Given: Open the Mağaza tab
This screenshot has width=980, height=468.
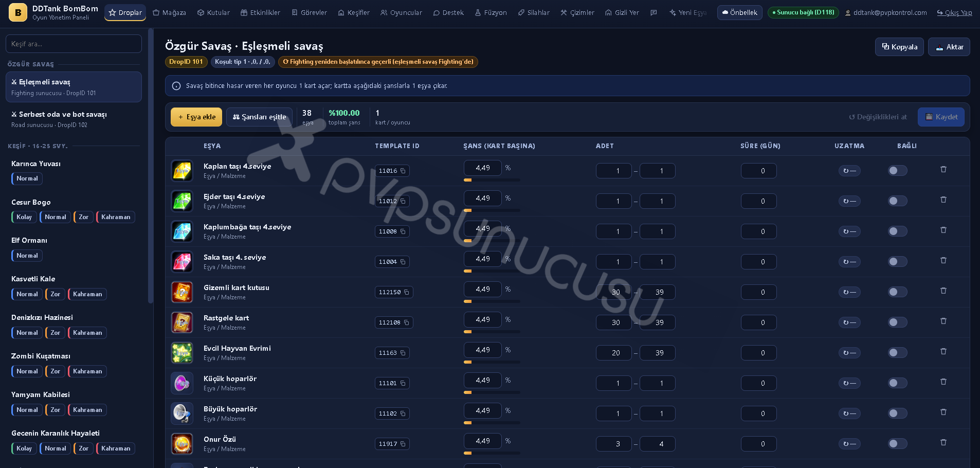Looking at the screenshot, I should click(170, 12).
